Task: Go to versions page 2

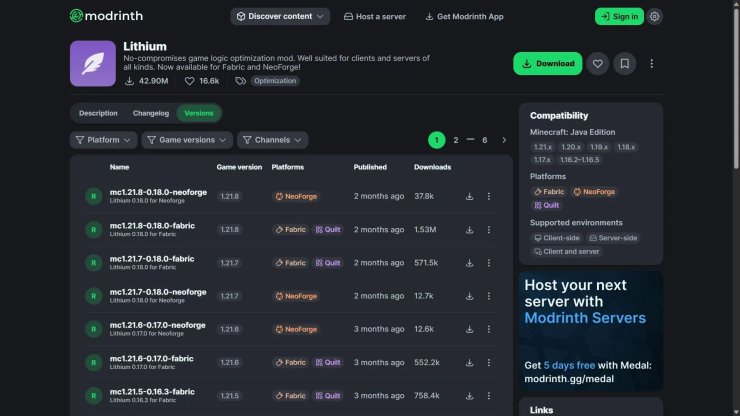Action: [x=455, y=140]
